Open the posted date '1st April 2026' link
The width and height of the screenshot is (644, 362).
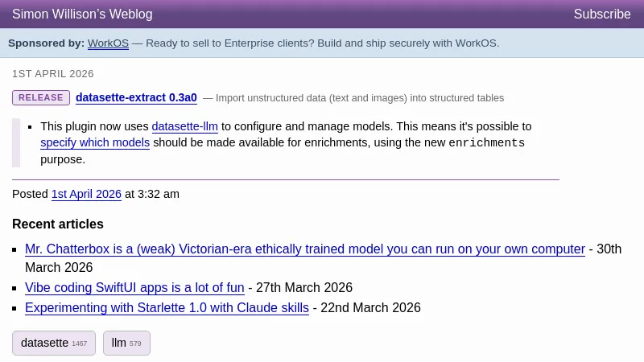[86, 194]
